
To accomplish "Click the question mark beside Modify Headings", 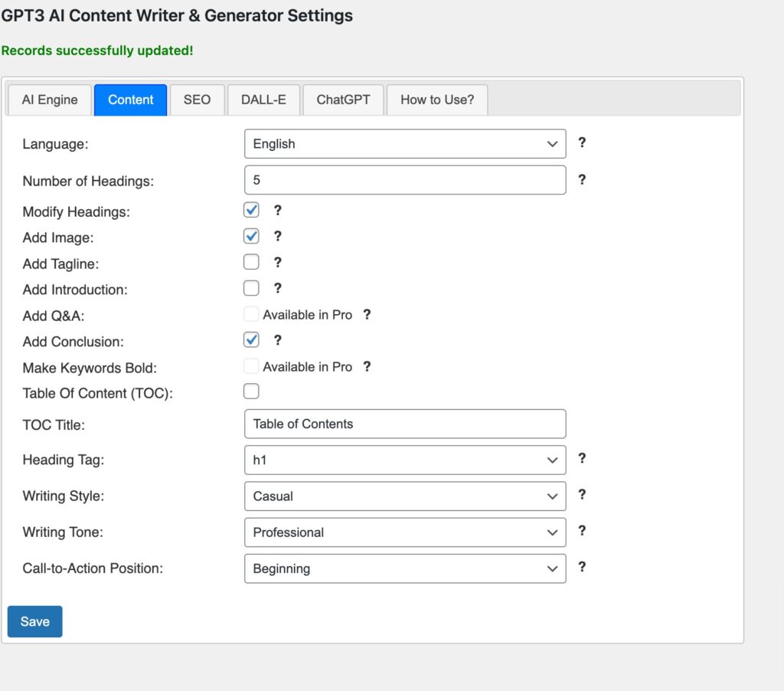I will (277, 210).
